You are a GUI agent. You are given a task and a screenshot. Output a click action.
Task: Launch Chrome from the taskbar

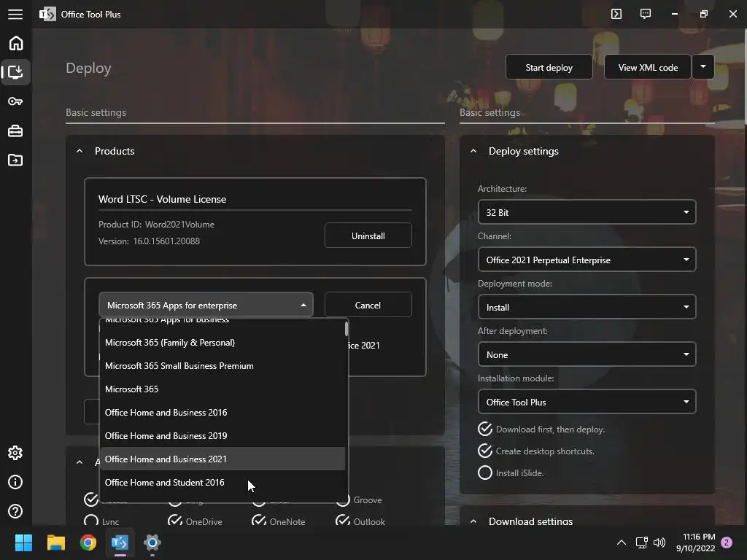click(x=88, y=542)
